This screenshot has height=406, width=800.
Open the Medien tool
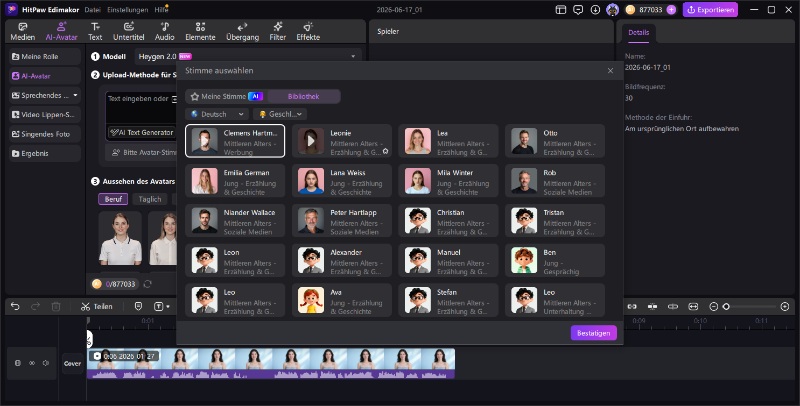(x=22, y=32)
